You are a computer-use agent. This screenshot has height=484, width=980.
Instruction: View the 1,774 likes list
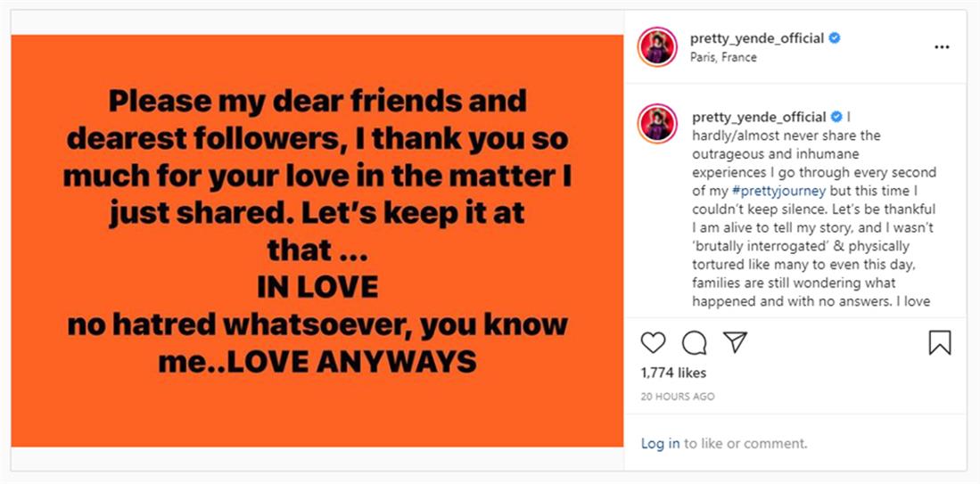(x=673, y=373)
